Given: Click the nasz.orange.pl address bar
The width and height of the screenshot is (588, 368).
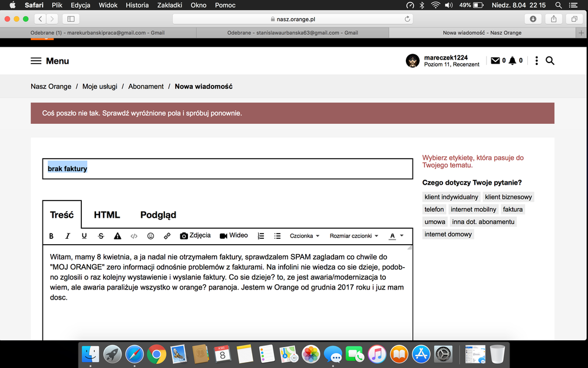Looking at the screenshot, I should pos(292,19).
